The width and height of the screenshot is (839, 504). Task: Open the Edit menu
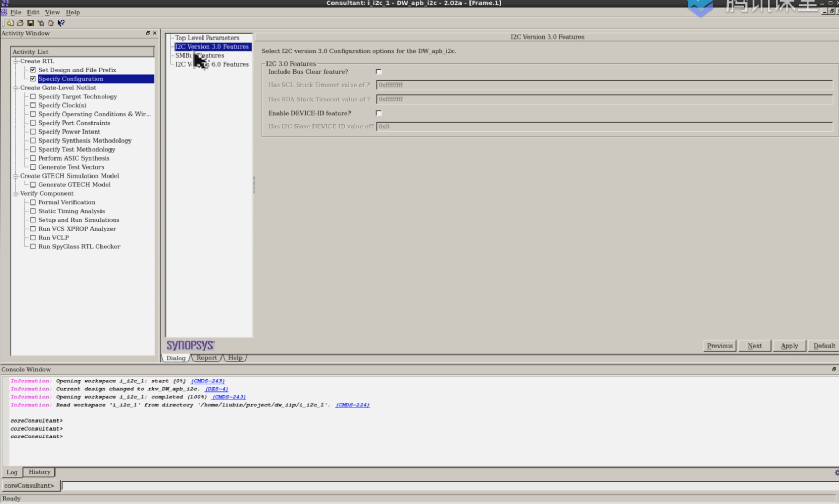click(33, 12)
